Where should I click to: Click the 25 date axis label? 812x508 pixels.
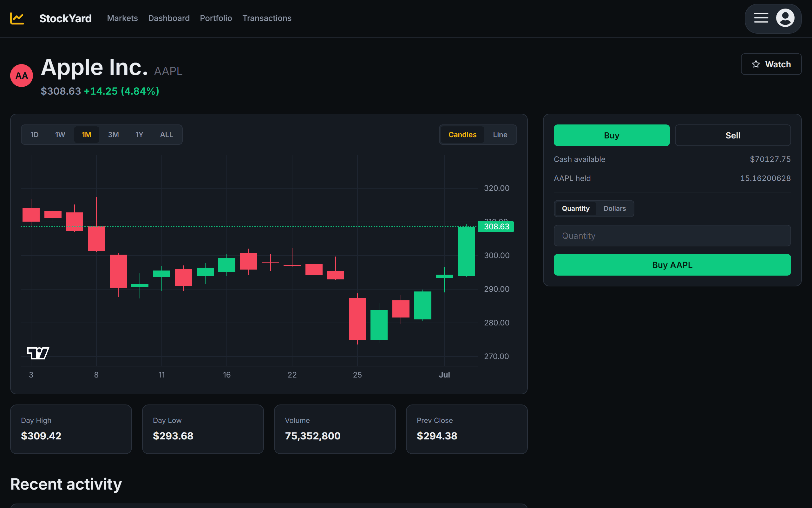[357, 375]
